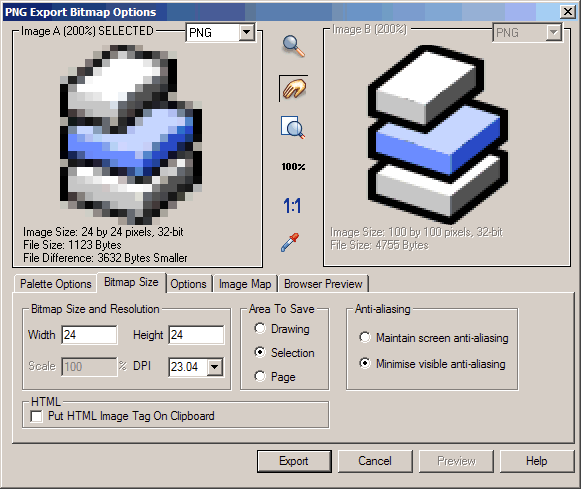Open Image B PNG format dropdown
581x489 pixels.
tap(554, 33)
